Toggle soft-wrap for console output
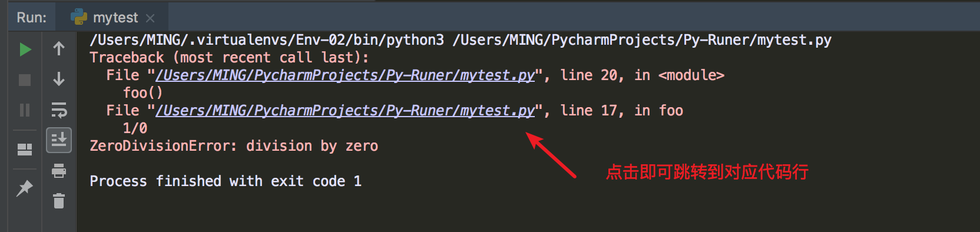 [59, 110]
